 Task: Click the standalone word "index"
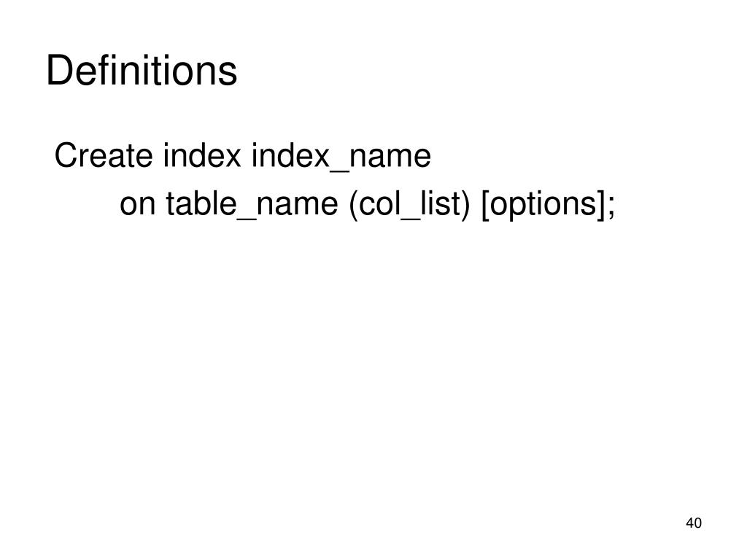click(202, 156)
